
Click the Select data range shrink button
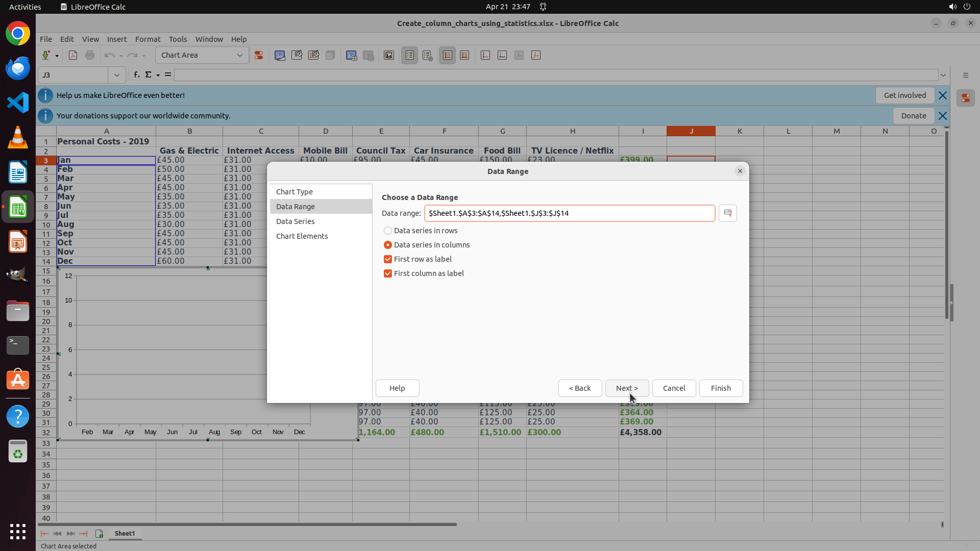[x=727, y=213]
